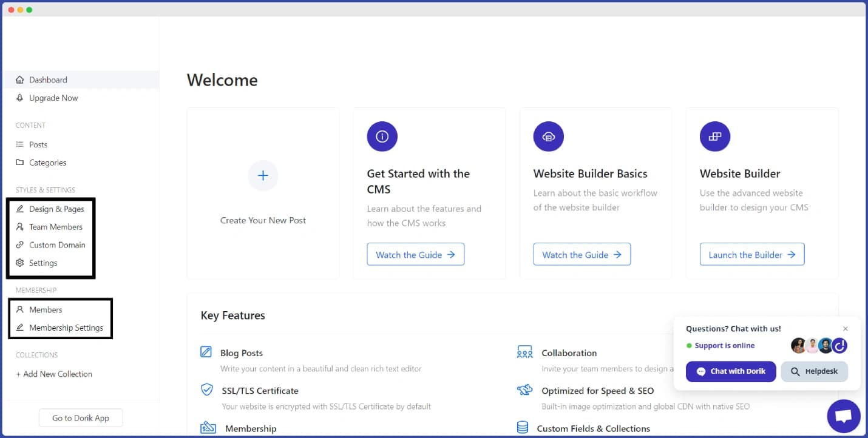Click Watch the Guide under Get Started
Image resolution: width=868 pixels, height=438 pixels.
click(416, 255)
